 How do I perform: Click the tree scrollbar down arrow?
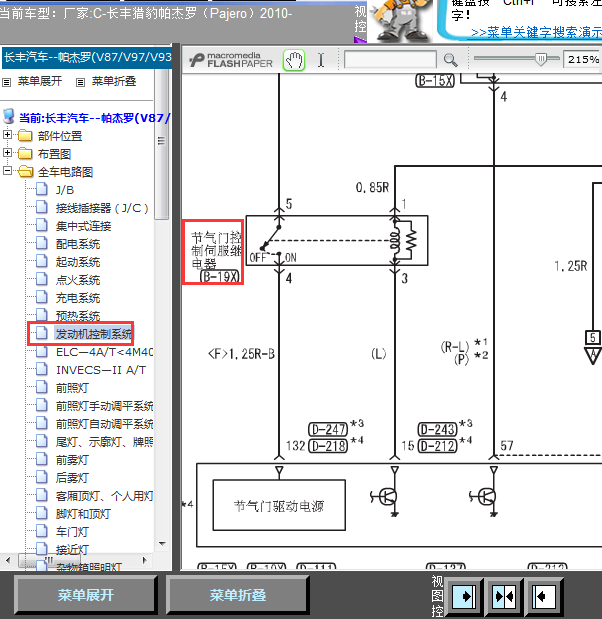(x=162, y=544)
